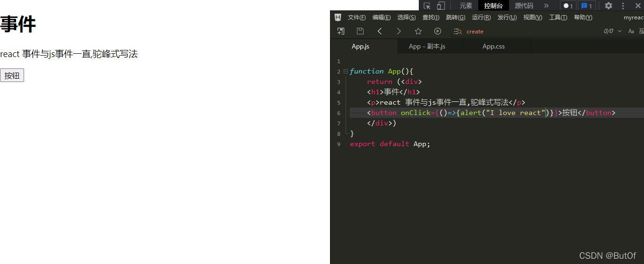Click the 按钮 button on the web page
This screenshot has height=264, width=644.
(x=12, y=75)
